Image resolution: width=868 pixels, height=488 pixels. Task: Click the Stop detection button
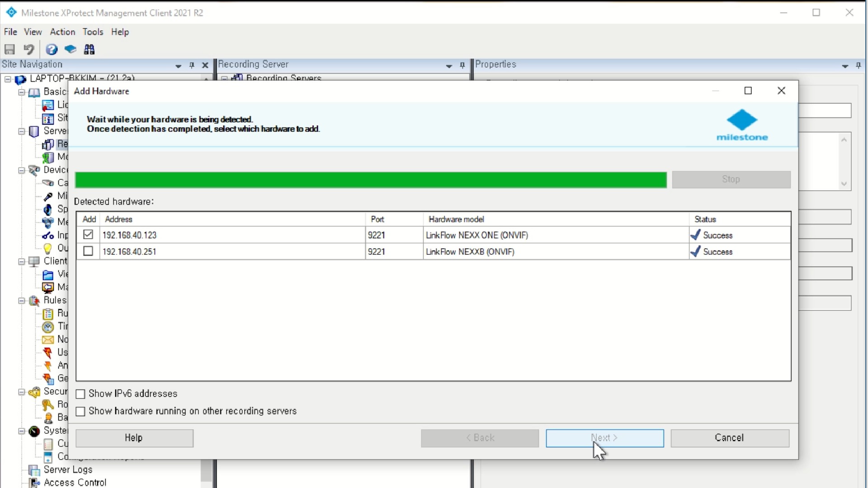[x=731, y=179]
